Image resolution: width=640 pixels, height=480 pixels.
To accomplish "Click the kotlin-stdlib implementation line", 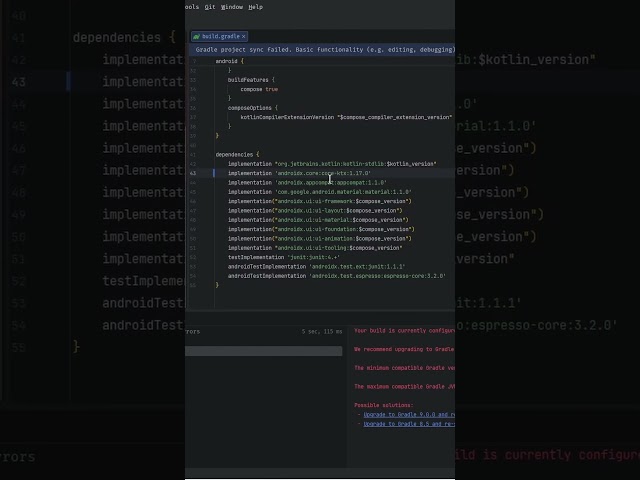I will point(332,164).
